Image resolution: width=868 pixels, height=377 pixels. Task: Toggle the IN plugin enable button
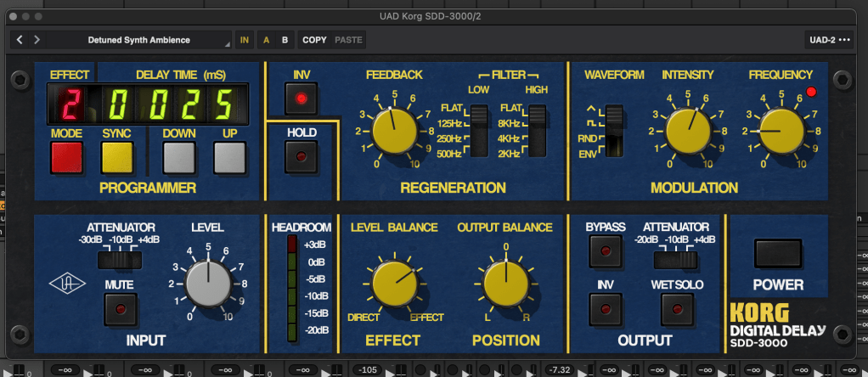point(245,40)
